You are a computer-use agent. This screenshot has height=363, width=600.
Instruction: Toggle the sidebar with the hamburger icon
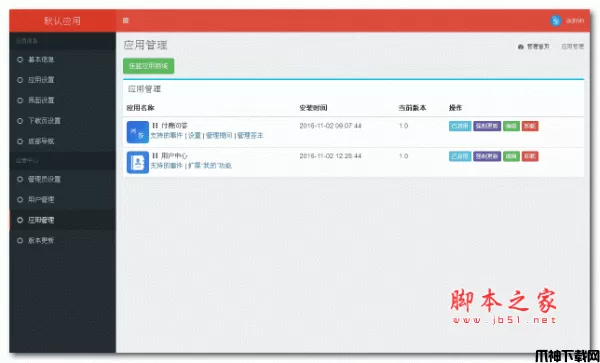[126, 21]
